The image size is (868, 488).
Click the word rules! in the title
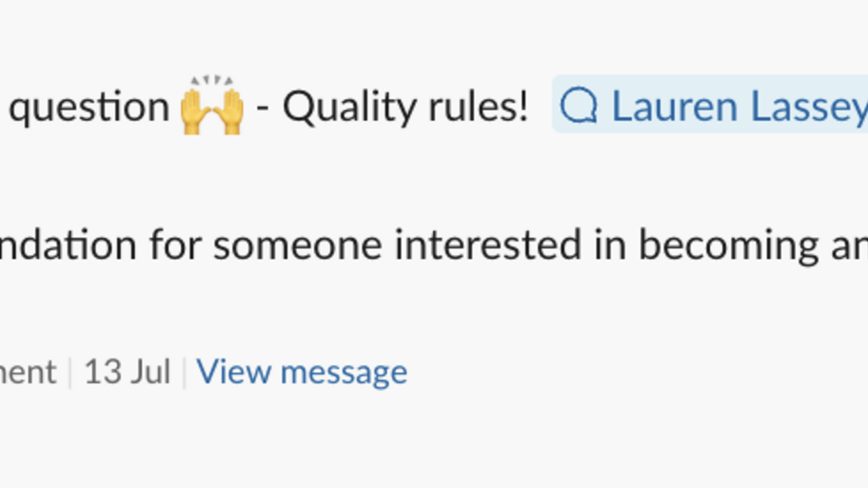click(x=479, y=106)
